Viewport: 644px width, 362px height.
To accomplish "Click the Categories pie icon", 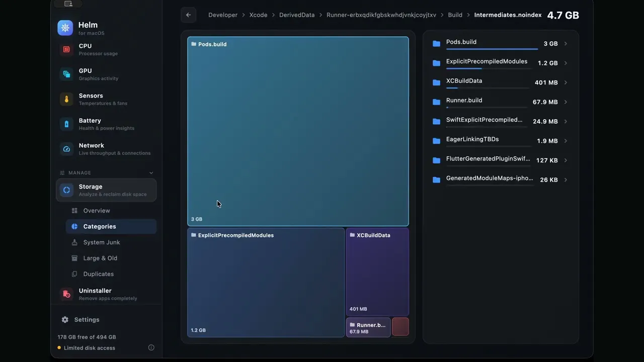I will [74, 226].
